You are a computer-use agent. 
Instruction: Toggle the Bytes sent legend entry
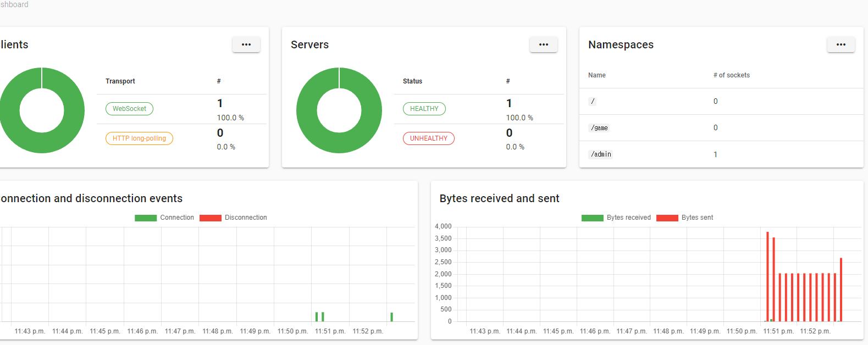(685, 218)
